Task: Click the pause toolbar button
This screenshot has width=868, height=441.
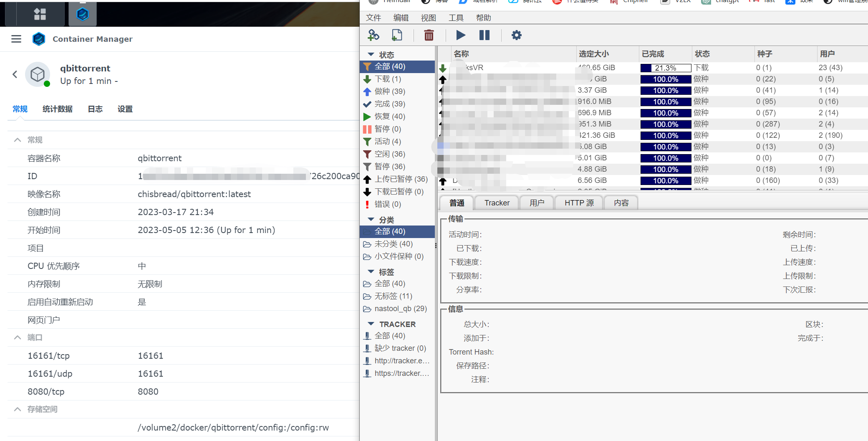Action: click(x=484, y=35)
